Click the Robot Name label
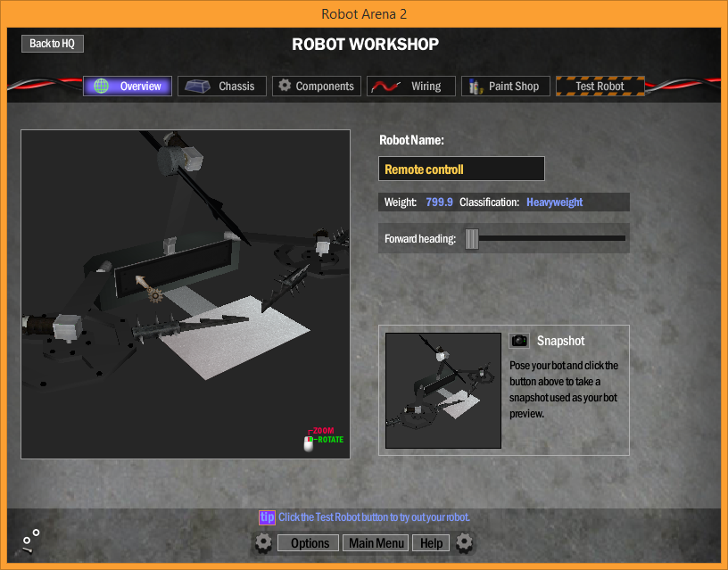The image size is (728, 570). [x=411, y=140]
